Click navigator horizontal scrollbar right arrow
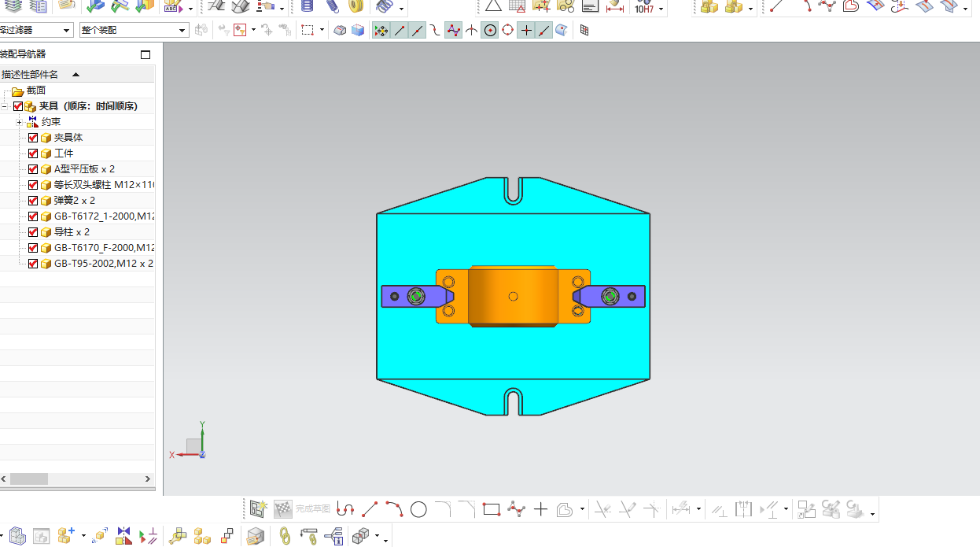This screenshot has height=547, width=980. (x=147, y=479)
